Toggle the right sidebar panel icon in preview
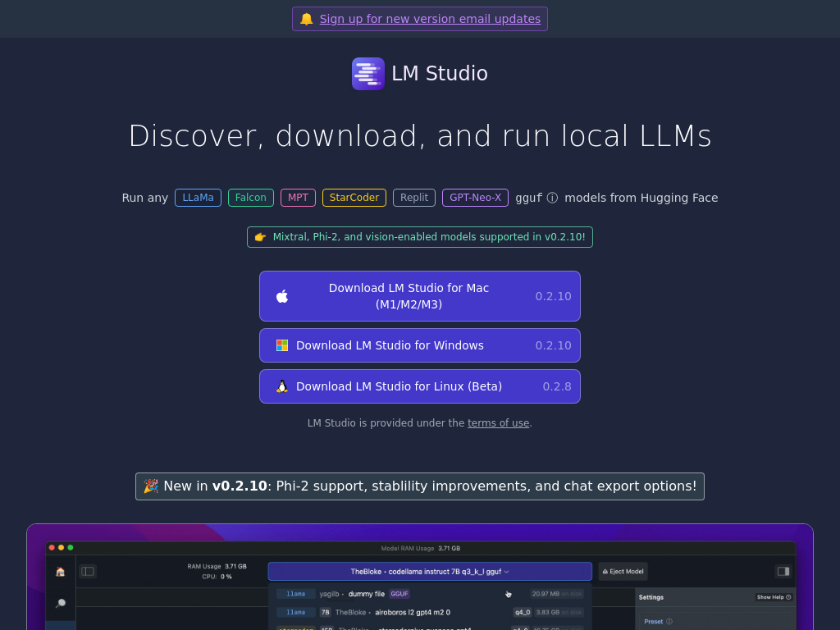Screen dimensions: 840x630 pos(783,572)
